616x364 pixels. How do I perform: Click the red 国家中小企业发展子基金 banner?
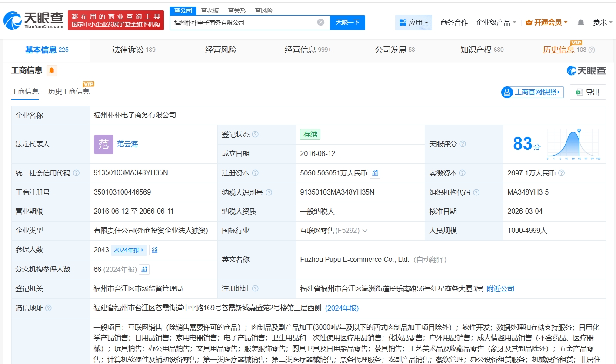(x=116, y=20)
